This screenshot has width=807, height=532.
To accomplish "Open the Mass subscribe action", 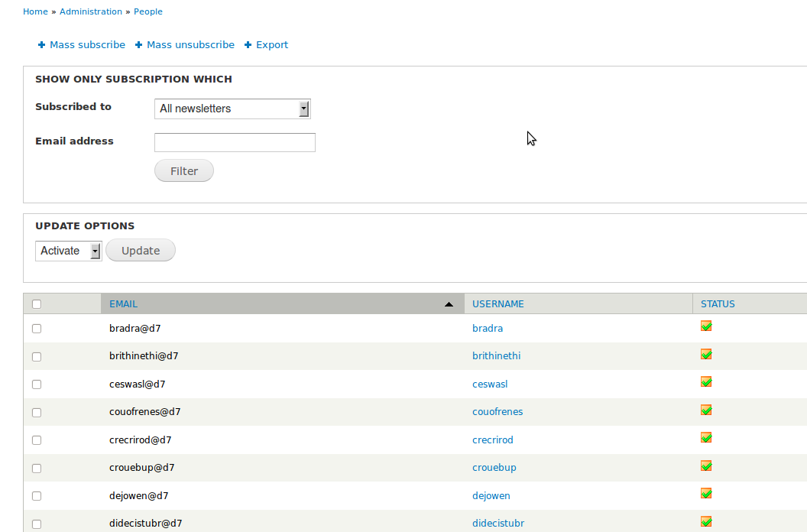I will [x=87, y=45].
